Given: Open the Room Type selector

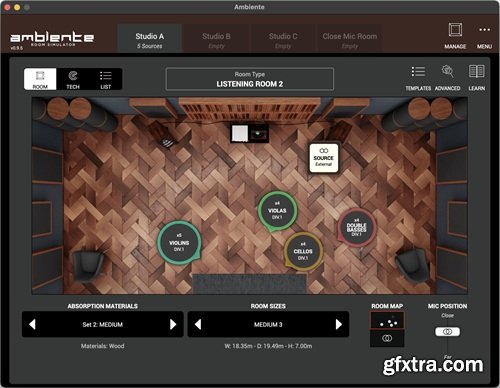Looking at the screenshot, I should tap(250, 79).
